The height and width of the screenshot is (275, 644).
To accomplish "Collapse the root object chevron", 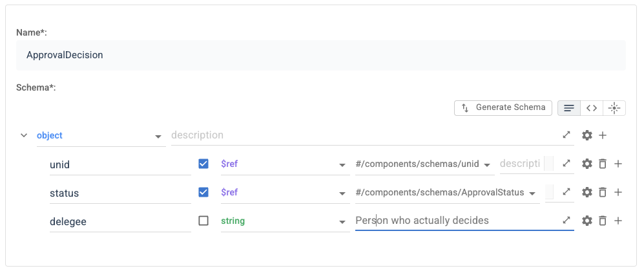I will [x=24, y=135].
